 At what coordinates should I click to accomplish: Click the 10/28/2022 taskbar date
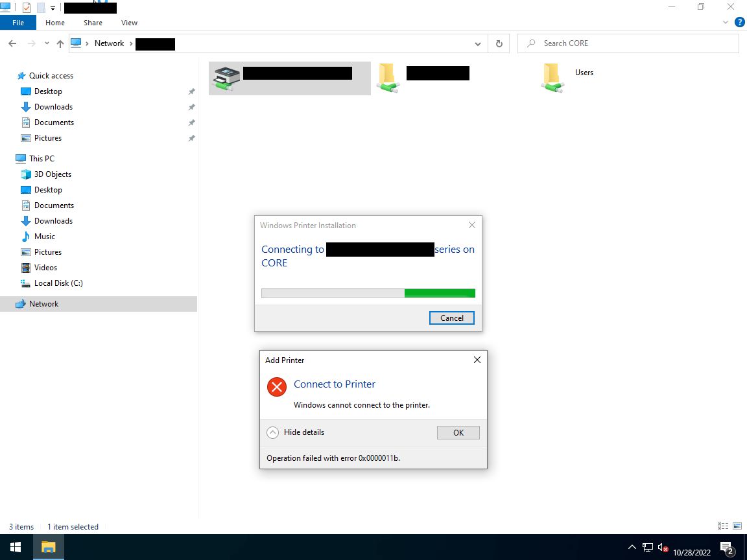tap(692, 553)
